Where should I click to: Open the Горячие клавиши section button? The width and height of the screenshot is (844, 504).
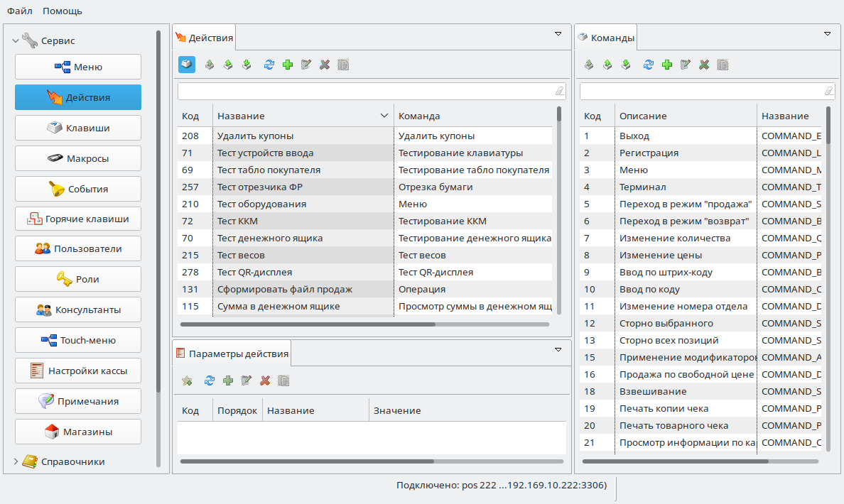[x=78, y=219]
